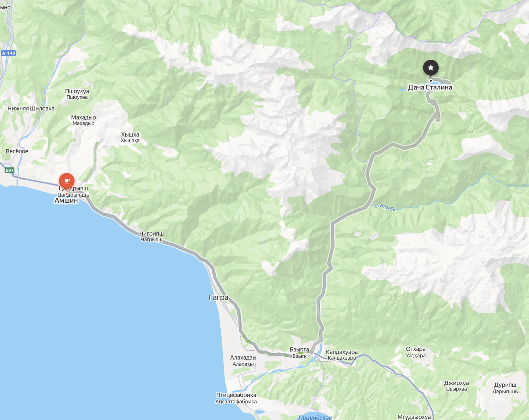Select the Гагра city label

pyautogui.click(x=219, y=297)
